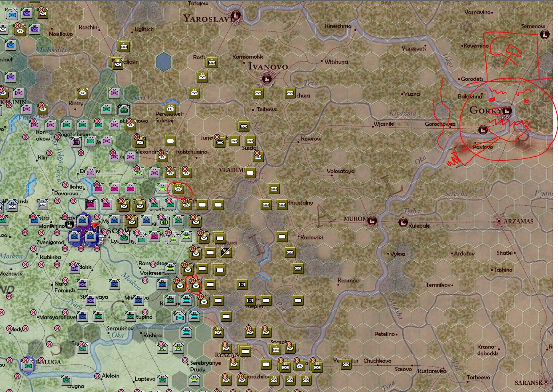The height and width of the screenshot is (392, 558).
Task: Select the cyan counter east of Kashira
Action: (x=186, y=332)
